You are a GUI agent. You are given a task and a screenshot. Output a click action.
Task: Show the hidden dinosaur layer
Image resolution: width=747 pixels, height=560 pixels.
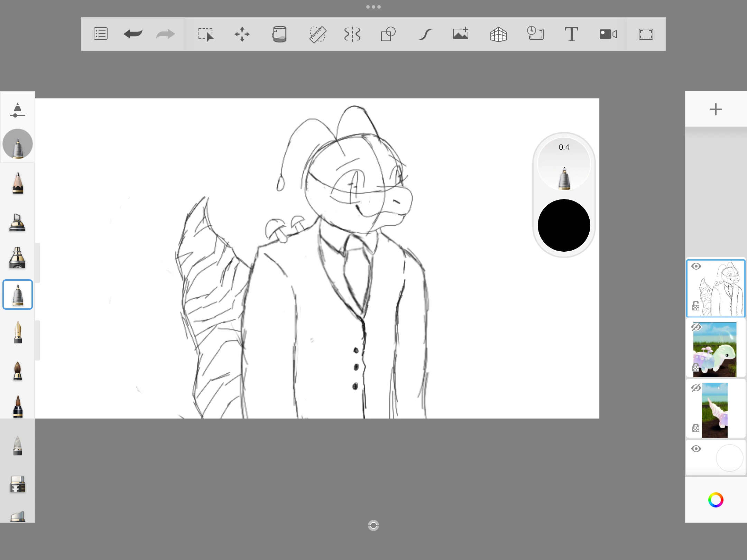[x=696, y=327]
